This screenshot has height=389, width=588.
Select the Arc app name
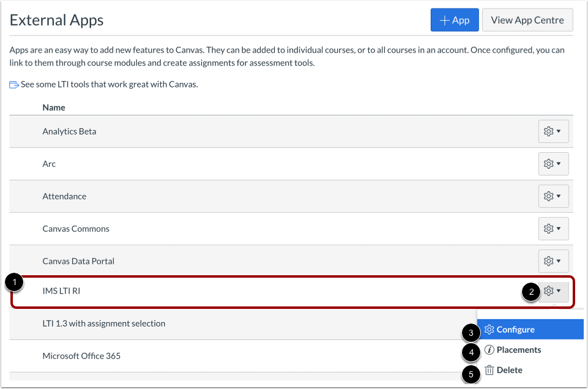pyautogui.click(x=49, y=164)
